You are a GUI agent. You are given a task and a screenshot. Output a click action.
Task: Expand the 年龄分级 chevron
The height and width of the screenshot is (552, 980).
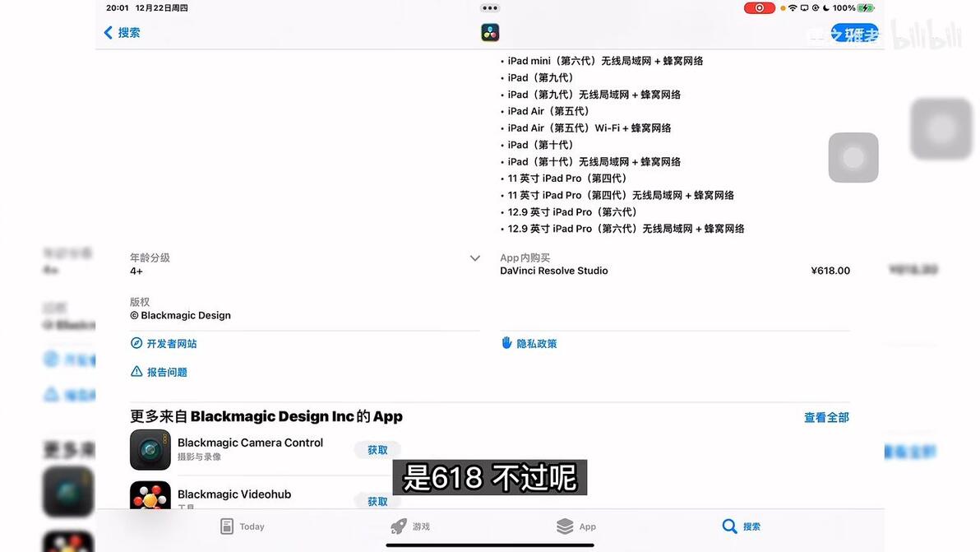pos(475,258)
